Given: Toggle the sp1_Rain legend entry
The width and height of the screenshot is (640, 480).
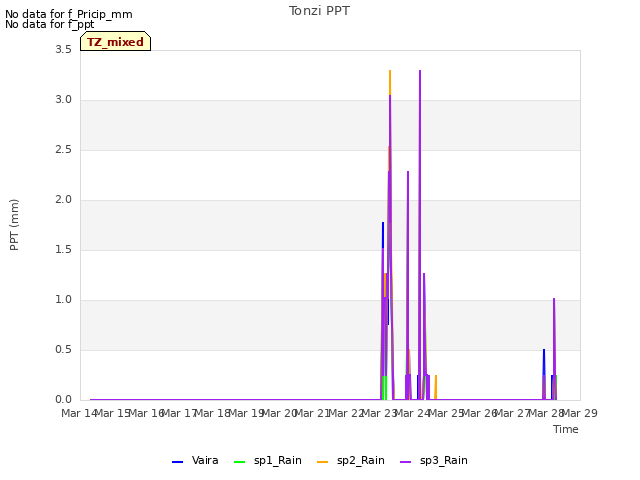Looking at the screenshot, I should 268,460.
